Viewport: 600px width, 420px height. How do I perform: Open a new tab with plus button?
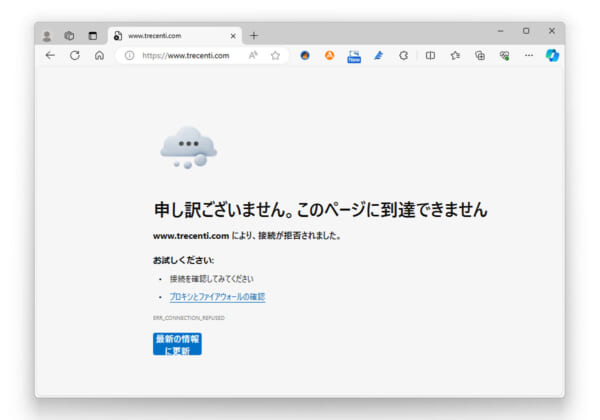254,36
